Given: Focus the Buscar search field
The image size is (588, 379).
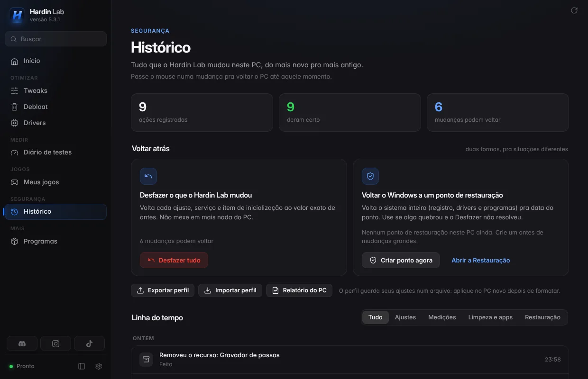Looking at the screenshot, I should pos(55,39).
